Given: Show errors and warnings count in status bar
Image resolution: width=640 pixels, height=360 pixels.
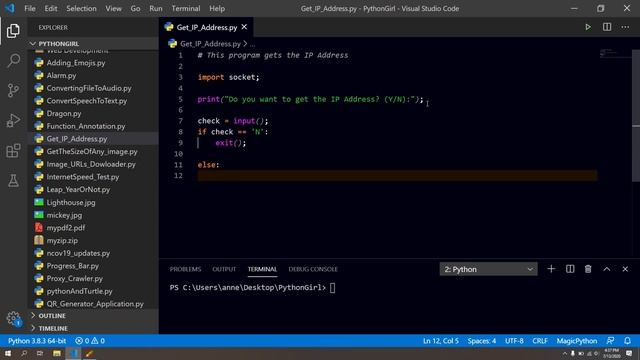Looking at the screenshot, I should point(90,340).
